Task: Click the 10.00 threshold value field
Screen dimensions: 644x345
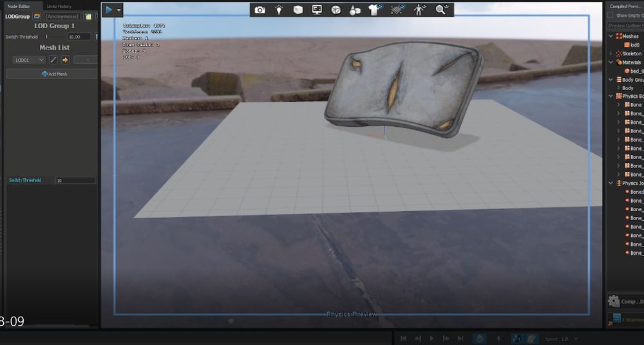Action: 79,37
